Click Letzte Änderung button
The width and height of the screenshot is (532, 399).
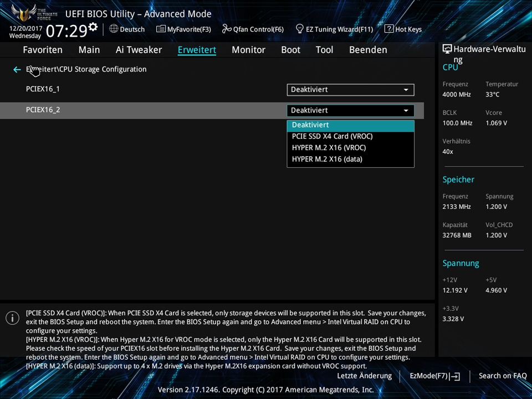pyautogui.click(x=365, y=376)
